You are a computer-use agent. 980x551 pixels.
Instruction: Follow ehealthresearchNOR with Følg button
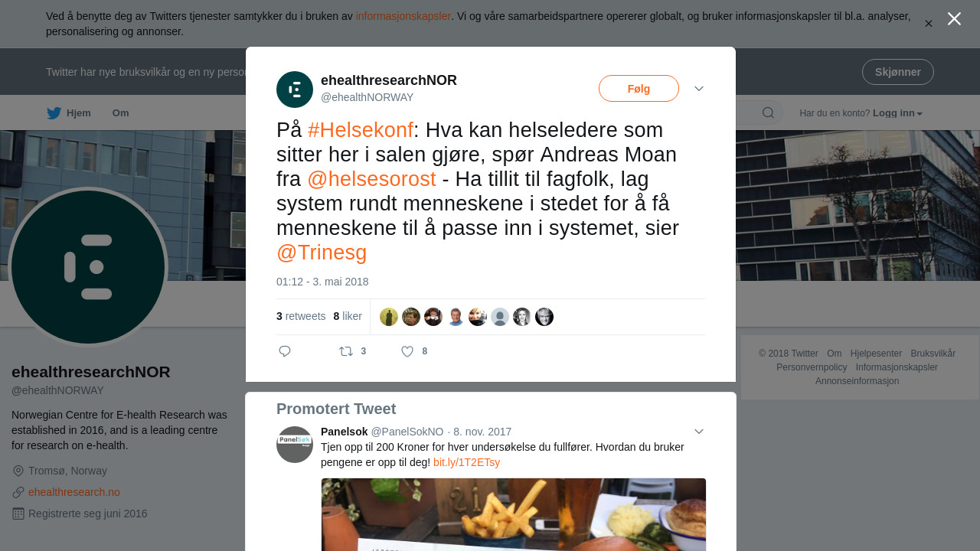point(639,89)
